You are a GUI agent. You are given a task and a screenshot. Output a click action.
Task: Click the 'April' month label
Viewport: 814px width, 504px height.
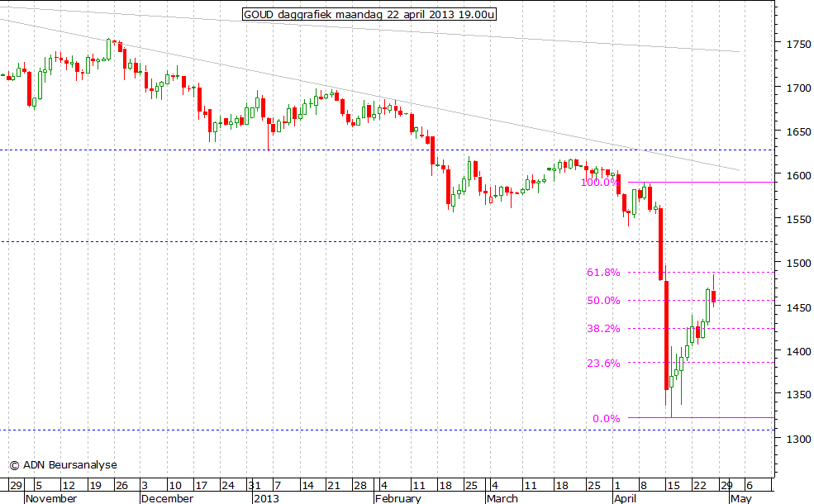tap(625, 498)
